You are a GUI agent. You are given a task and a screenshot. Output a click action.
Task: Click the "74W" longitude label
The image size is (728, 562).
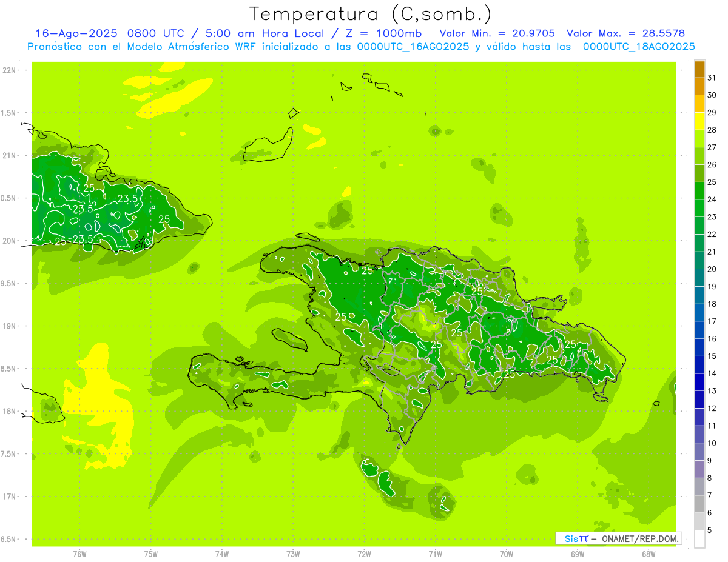[222, 554]
